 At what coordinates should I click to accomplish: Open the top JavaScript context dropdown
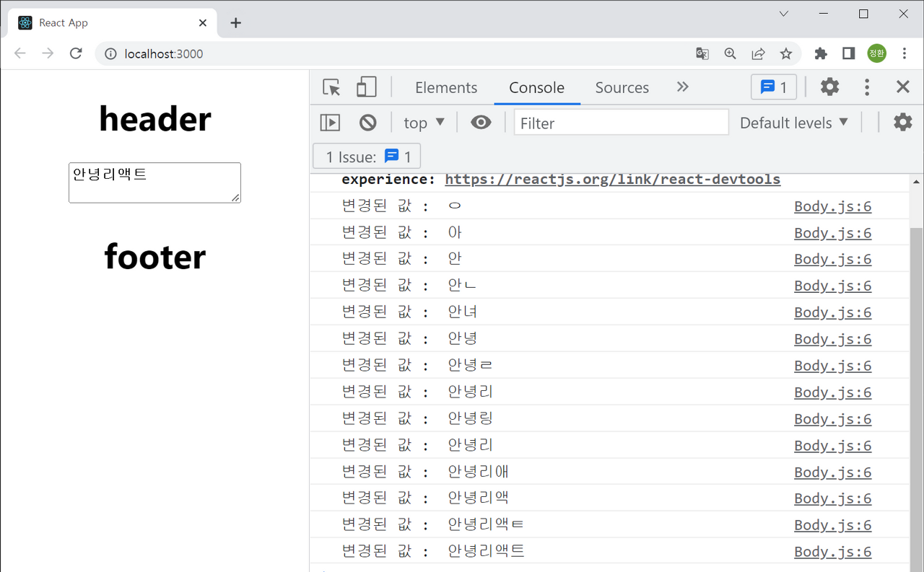[x=424, y=123]
